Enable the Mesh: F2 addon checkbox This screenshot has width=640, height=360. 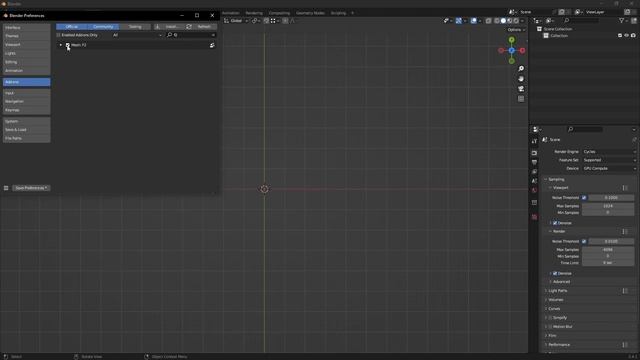click(68, 45)
